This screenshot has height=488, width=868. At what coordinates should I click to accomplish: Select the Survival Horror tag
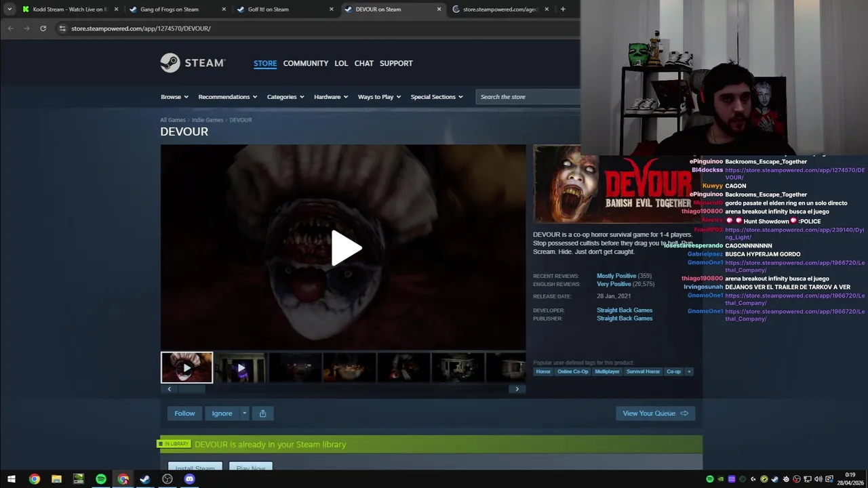(643, 371)
